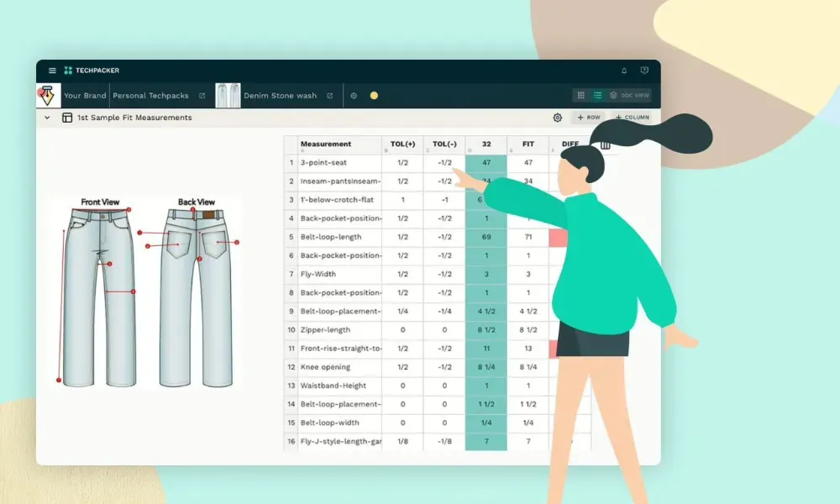Click the Inseam-pantsInseam measurement cell
The height and width of the screenshot is (504, 840).
(x=339, y=181)
